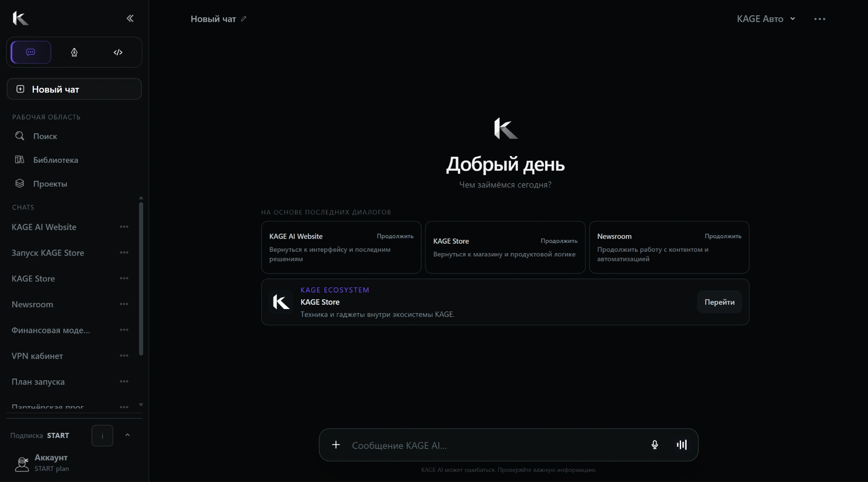Click the KAGE Store ecosystem logo thumbnail
The width and height of the screenshot is (868, 482).
281,302
